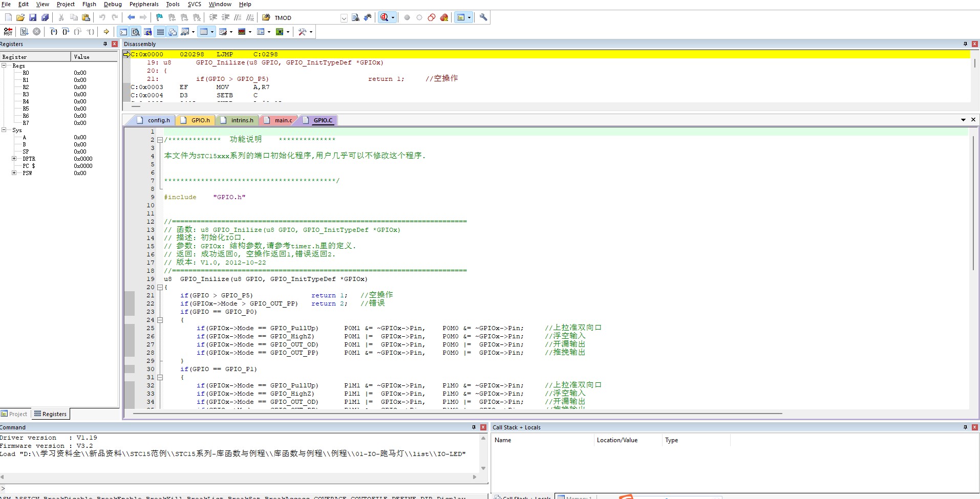Image resolution: width=980 pixels, height=499 pixels.
Task: Open the Peripherals menu
Action: pos(144,4)
